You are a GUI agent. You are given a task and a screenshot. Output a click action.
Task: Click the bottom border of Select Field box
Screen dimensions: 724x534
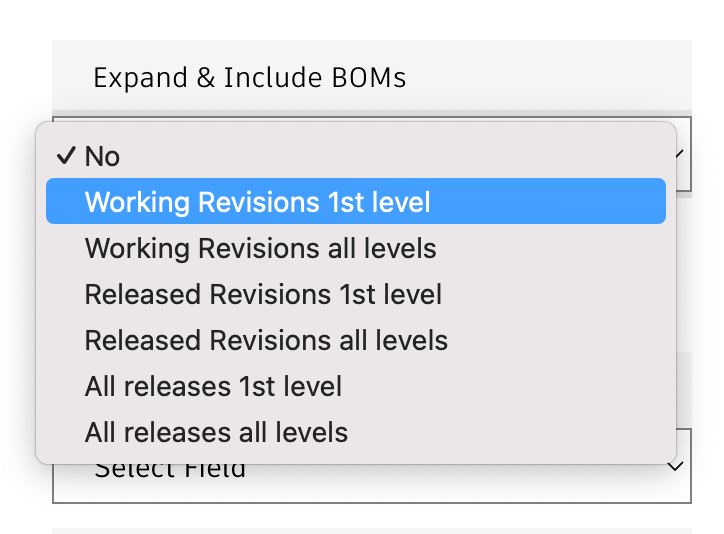[x=372, y=502]
